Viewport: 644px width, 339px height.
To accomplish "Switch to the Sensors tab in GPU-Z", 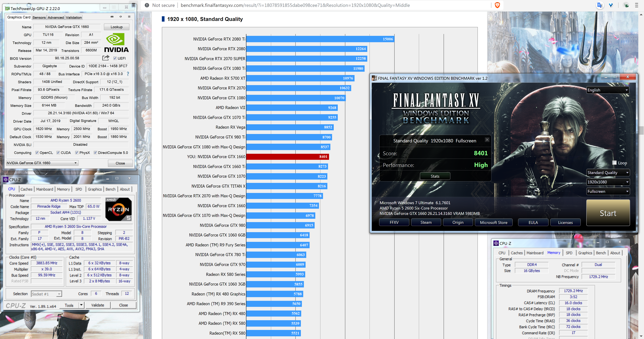I will pos(39,17).
